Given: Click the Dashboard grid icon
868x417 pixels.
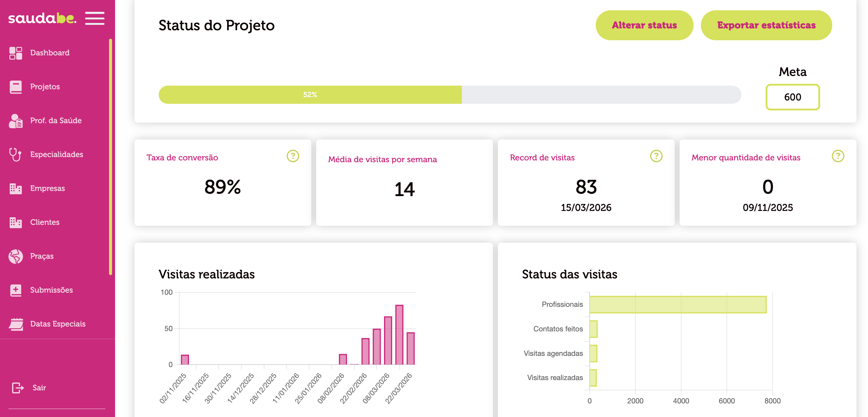Looking at the screenshot, I should pos(15,53).
